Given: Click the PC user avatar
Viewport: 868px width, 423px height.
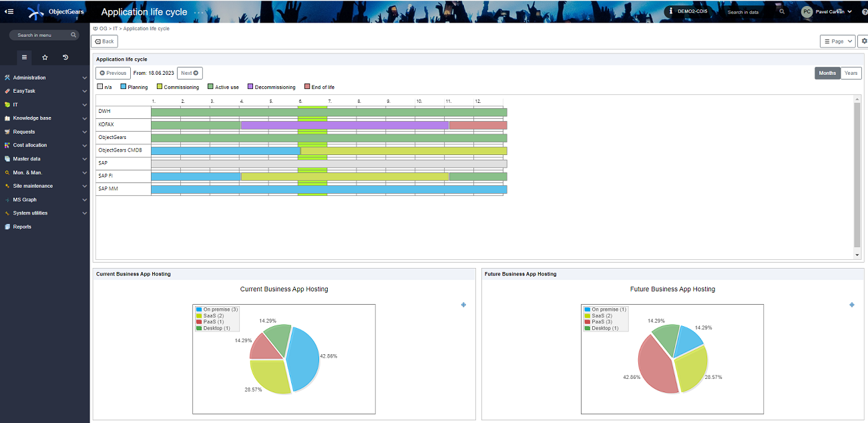Looking at the screenshot, I should coord(807,11).
